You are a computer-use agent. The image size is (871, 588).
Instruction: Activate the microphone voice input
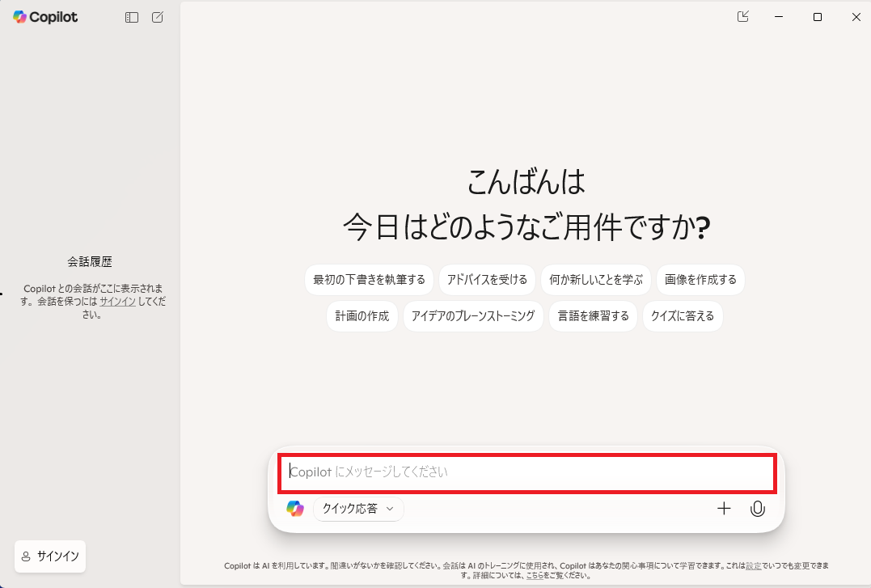pyautogui.click(x=758, y=509)
